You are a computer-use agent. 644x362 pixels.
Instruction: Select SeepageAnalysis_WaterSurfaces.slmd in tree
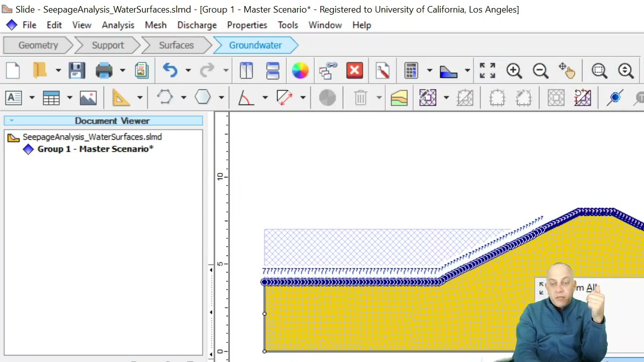tap(92, 137)
